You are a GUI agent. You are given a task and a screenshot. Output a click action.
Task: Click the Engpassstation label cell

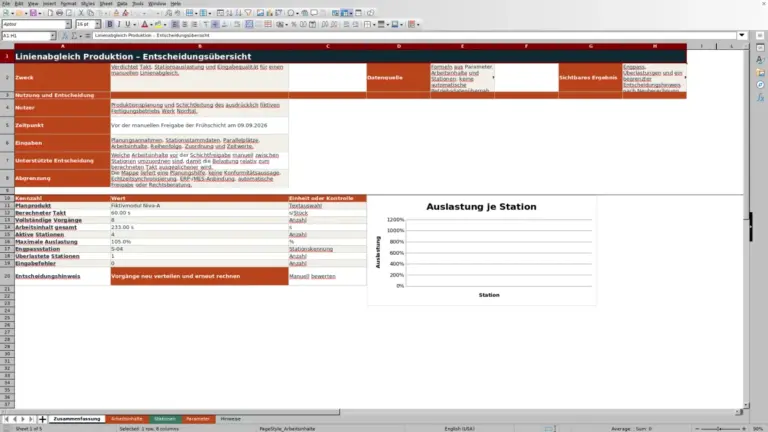(x=62, y=249)
